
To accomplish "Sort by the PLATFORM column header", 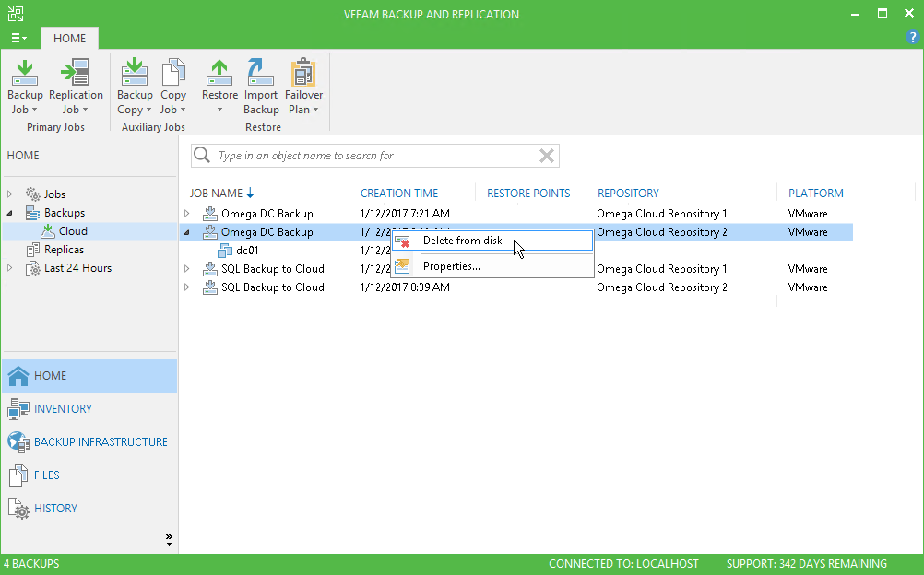I will pyautogui.click(x=815, y=194).
